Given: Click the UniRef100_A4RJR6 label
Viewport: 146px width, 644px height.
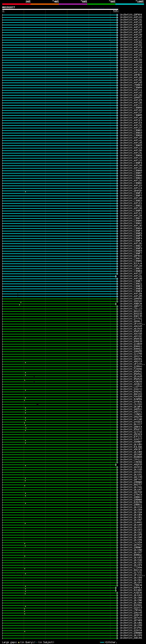Looking at the screenshot, I should (131, 638).
